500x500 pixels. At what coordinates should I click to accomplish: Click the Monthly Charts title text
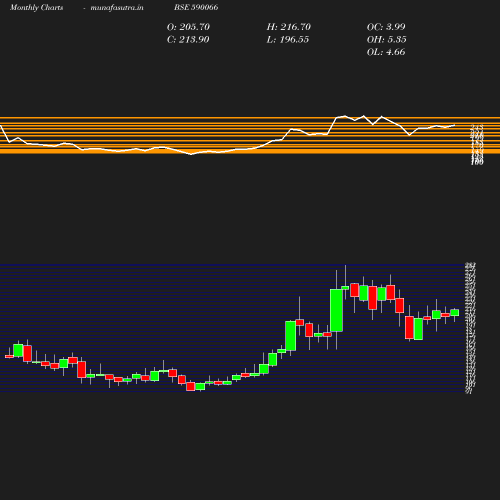pos(36,8)
